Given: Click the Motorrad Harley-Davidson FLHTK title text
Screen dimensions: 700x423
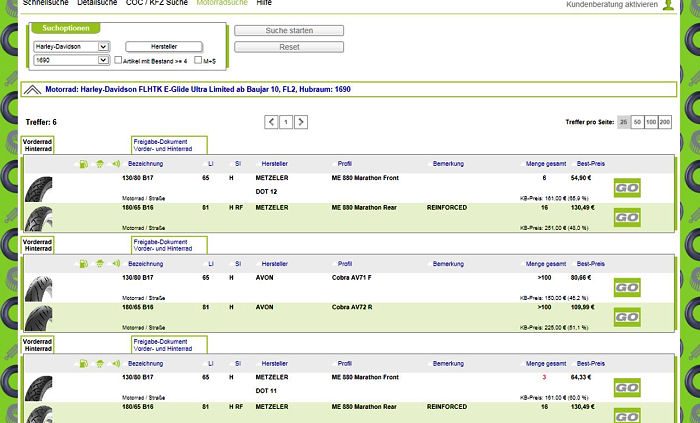Looking at the screenshot, I should [x=198, y=89].
